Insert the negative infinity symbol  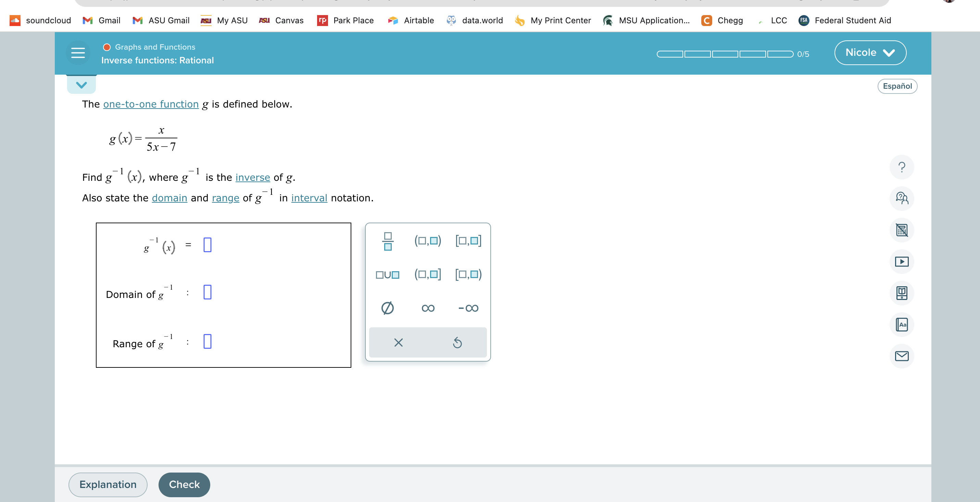coord(468,308)
